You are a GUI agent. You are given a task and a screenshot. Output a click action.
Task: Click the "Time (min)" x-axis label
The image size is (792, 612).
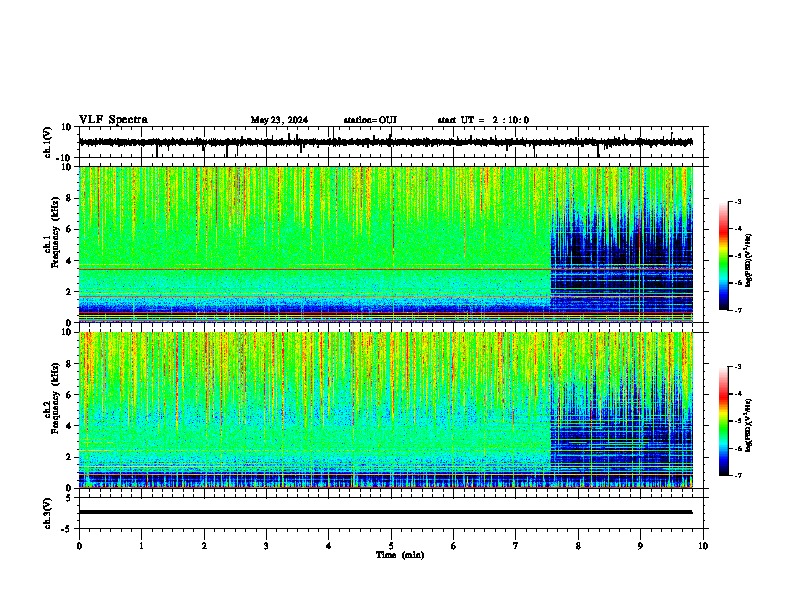click(x=400, y=555)
